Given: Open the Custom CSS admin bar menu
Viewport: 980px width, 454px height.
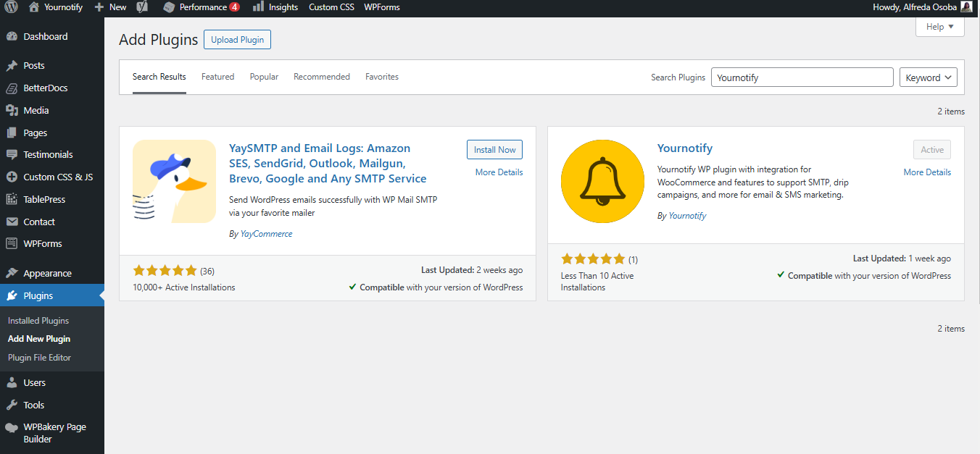Looking at the screenshot, I should pos(331,7).
